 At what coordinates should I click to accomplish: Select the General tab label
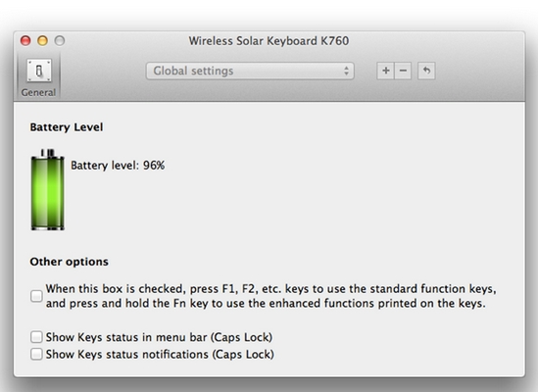38,93
